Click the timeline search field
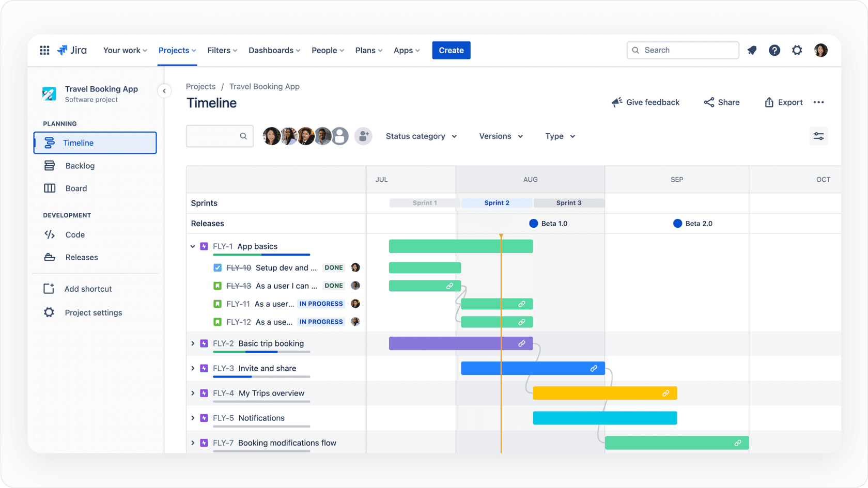The height and width of the screenshot is (488, 868). click(217, 136)
